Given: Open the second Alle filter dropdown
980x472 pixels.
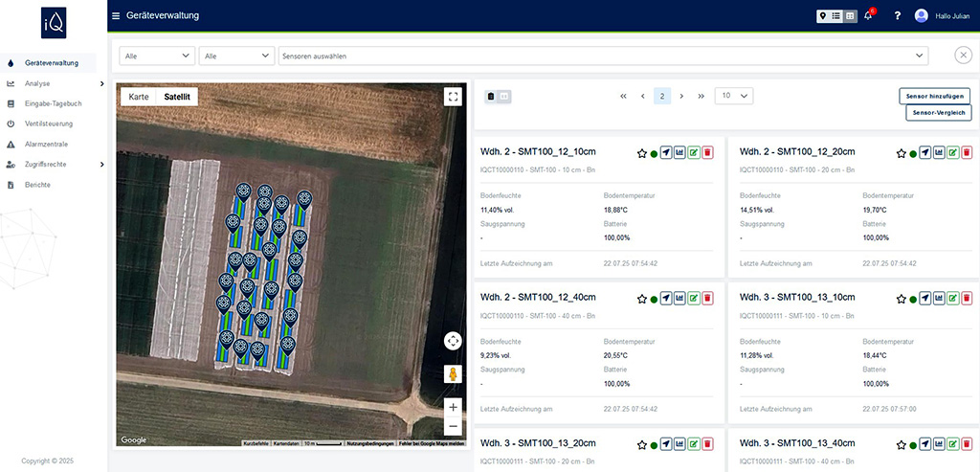Looking at the screenshot, I should 237,56.
